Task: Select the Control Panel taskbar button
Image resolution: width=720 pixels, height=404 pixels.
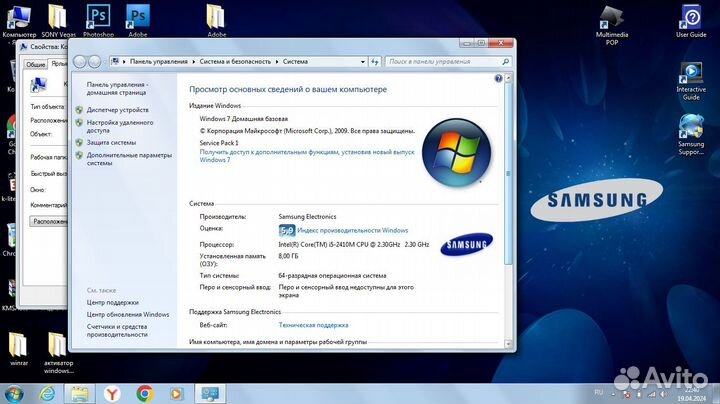Action: click(x=210, y=394)
